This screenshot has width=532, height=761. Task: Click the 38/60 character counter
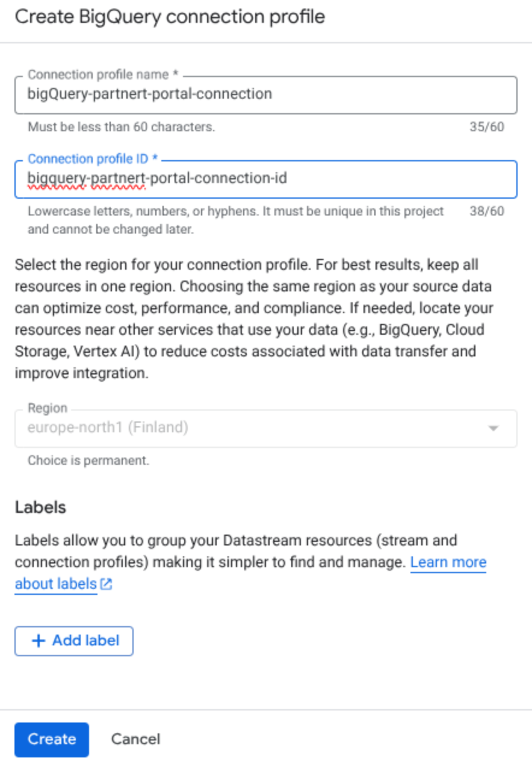[x=487, y=211]
